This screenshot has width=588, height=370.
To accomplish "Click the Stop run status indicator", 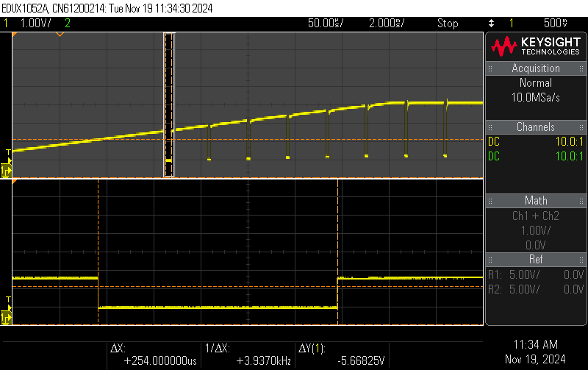I will pyautogui.click(x=448, y=24).
